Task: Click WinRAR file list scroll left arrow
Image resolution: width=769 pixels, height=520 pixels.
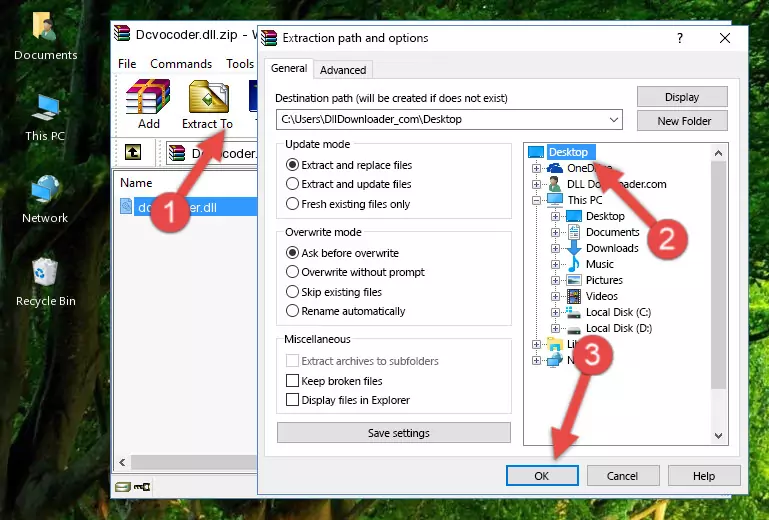Action: [122, 462]
